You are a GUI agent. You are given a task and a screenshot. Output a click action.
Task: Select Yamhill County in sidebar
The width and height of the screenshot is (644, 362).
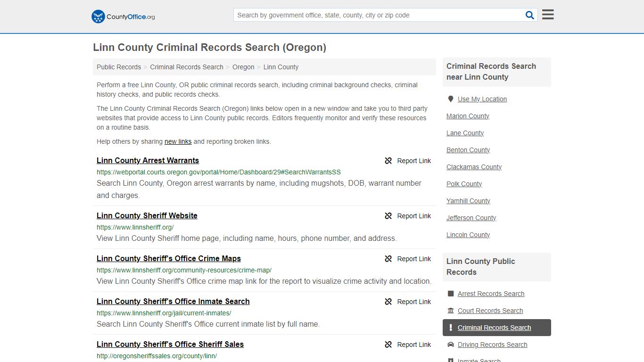click(x=468, y=201)
